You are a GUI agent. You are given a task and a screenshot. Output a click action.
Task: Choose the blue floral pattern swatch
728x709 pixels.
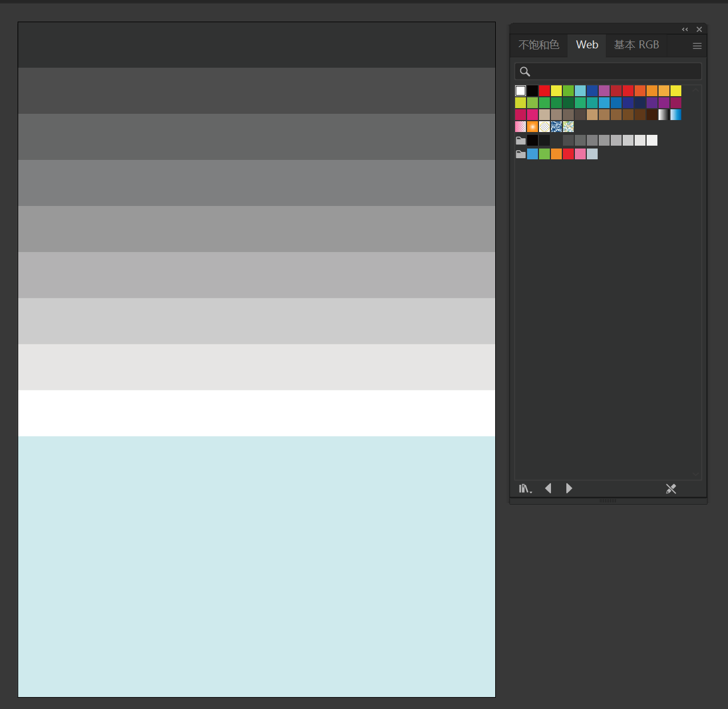click(557, 127)
